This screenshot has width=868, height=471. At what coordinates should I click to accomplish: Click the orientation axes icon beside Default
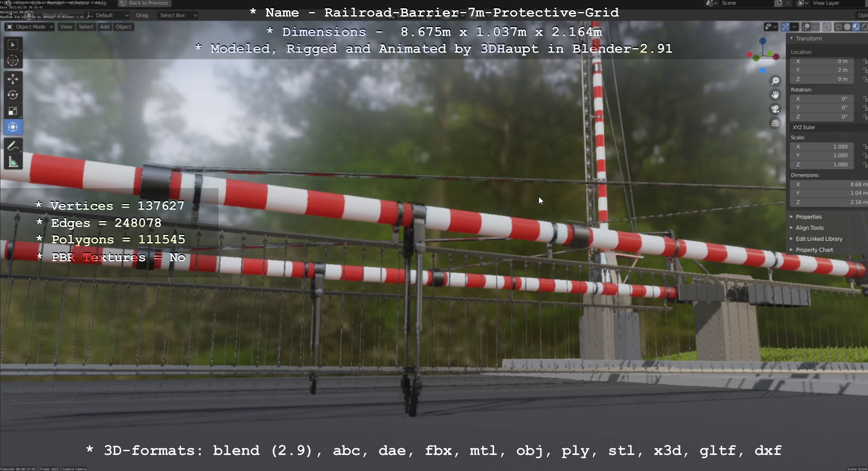(x=90, y=15)
